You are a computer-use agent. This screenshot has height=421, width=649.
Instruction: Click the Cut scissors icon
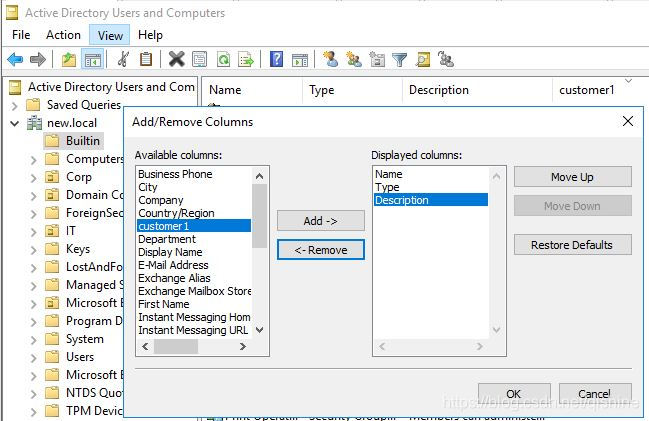click(123, 60)
